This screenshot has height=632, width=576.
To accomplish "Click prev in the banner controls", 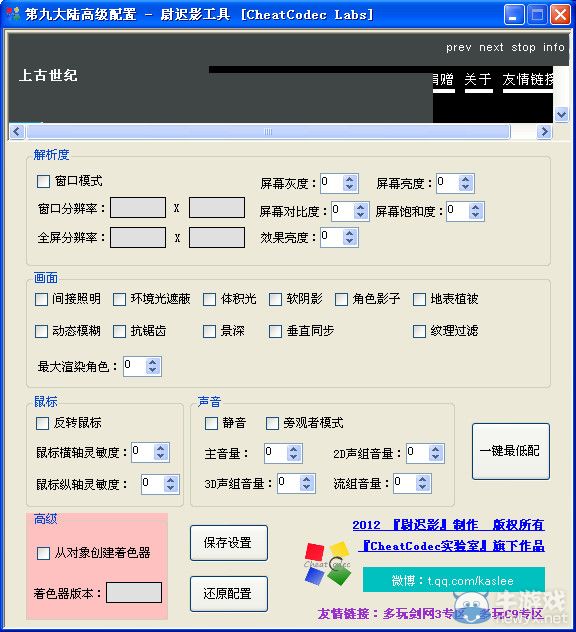I will [x=459, y=48].
